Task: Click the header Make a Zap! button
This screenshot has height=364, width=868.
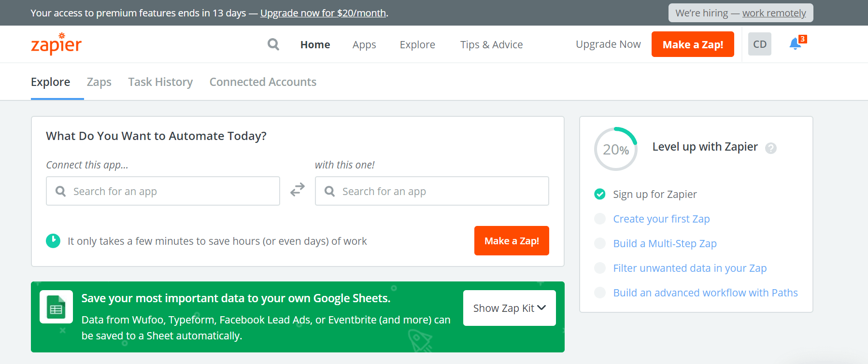Action: pyautogui.click(x=693, y=44)
